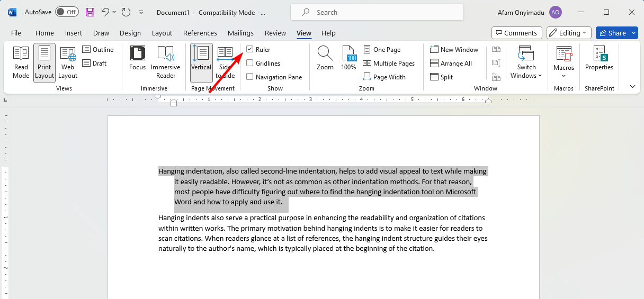Open the Layout tab
Image resolution: width=644 pixels, height=299 pixels.
pyautogui.click(x=162, y=33)
